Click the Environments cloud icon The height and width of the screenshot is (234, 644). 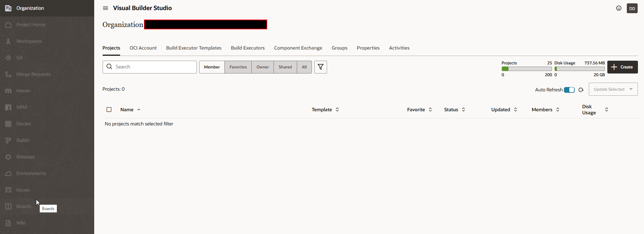tap(8, 173)
